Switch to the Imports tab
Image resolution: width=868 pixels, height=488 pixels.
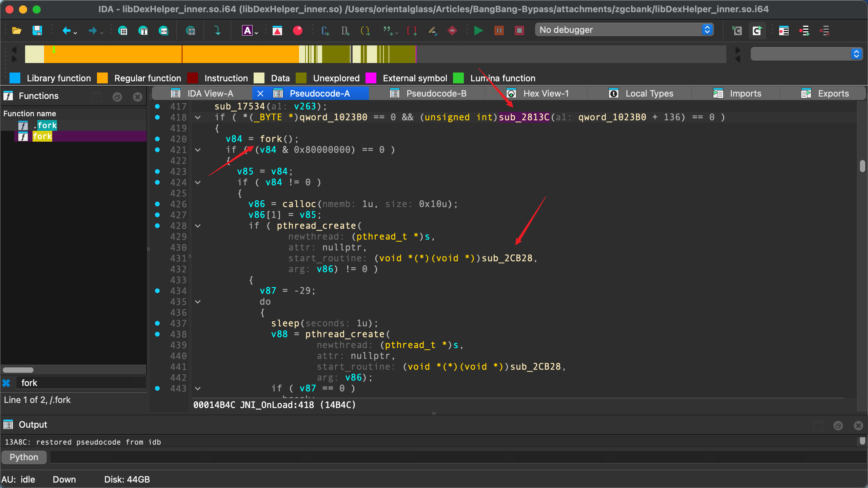[737, 94]
